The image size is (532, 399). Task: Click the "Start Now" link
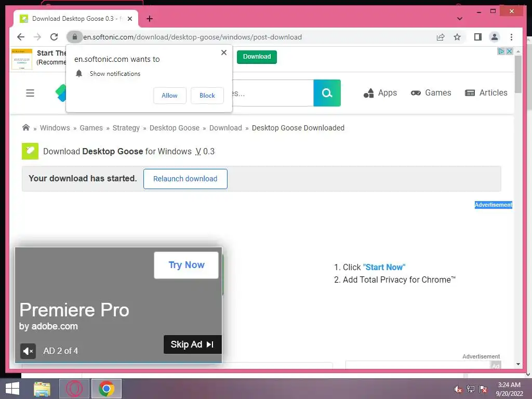point(384,268)
